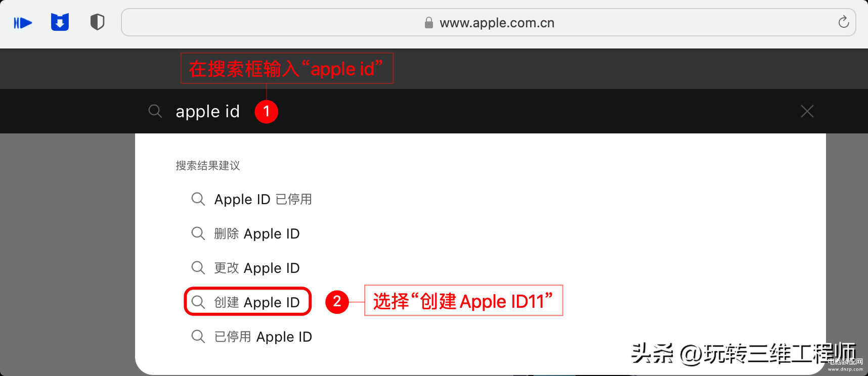Viewport: 868px width, 376px height.
Task: Click magnifier icon beside Apple ID 已停用
Action: (198, 199)
